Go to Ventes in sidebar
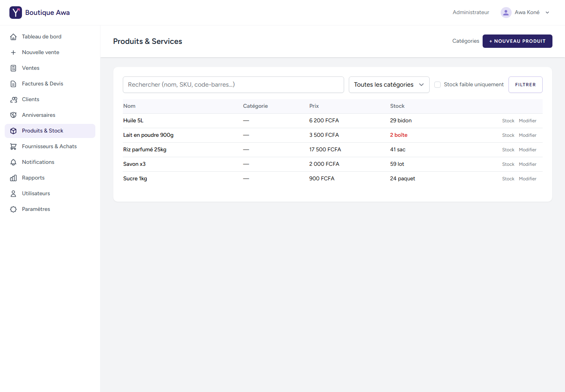The height and width of the screenshot is (392, 565). 50,68
